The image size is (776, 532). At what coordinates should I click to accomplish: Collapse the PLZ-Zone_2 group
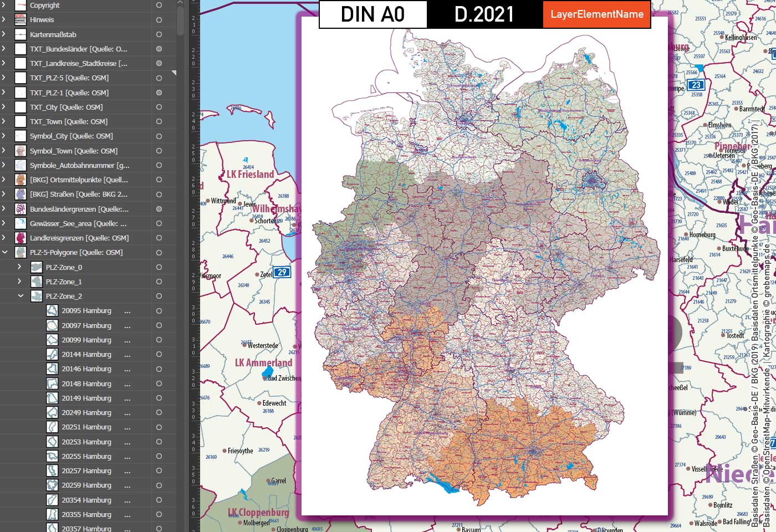coord(21,296)
